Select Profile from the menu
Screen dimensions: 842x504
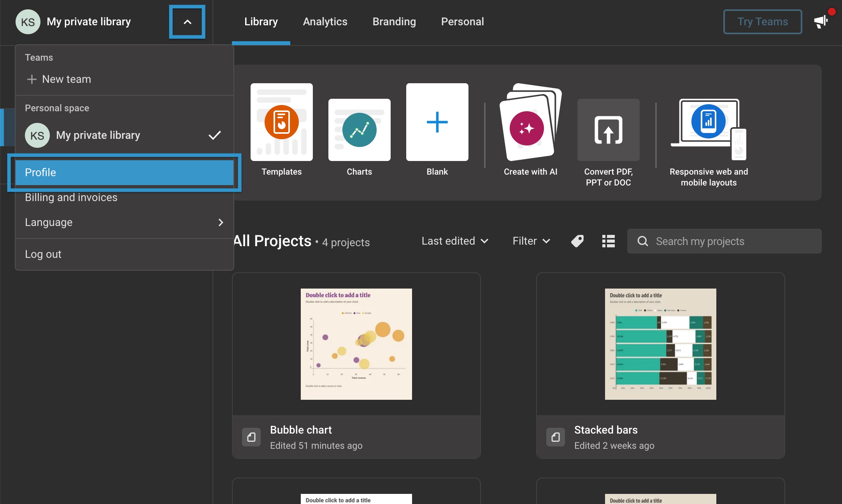click(124, 173)
